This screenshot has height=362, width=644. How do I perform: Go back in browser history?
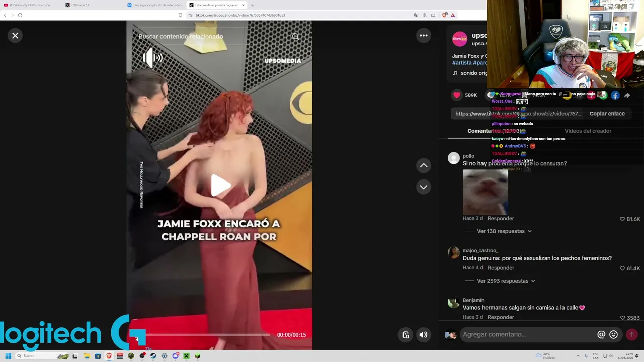coord(5,15)
